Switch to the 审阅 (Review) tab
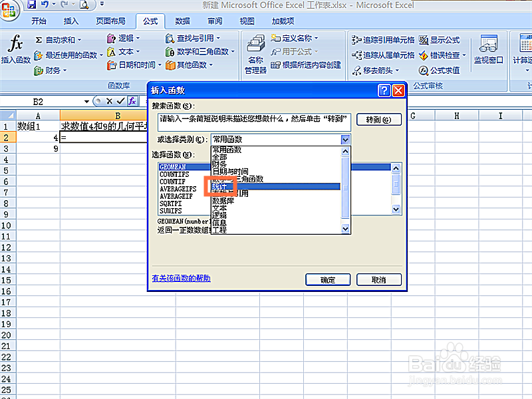The width and height of the screenshot is (532, 399). pyautogui.click(x=215, y=21)
